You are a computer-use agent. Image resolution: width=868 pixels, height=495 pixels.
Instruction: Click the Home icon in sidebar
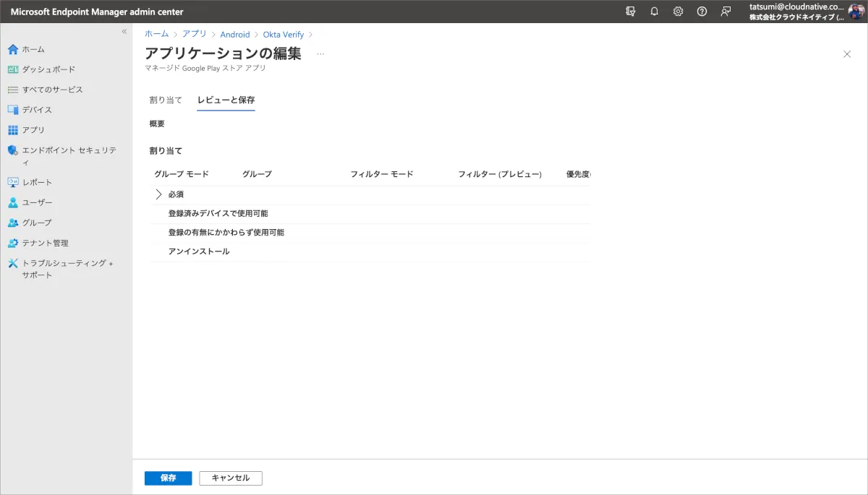pyautogui.click(x=12, y=49)
